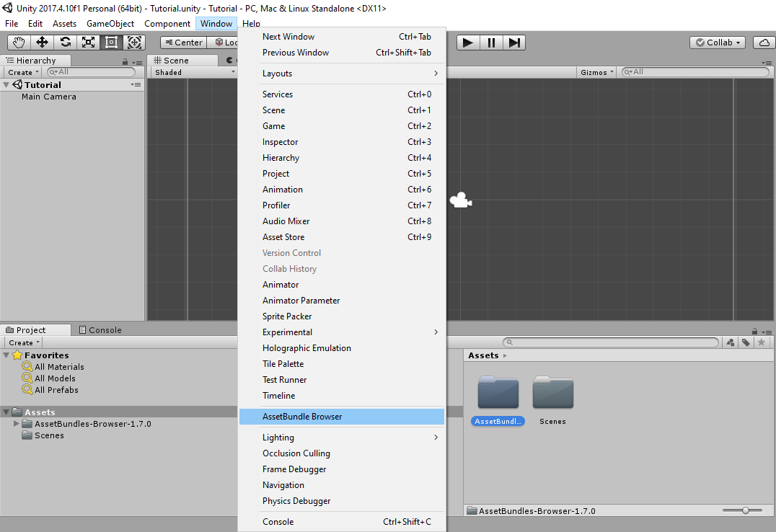The width and height of the screenshot is (776, 532).
Task: Collapse the Favorites tree group
Action: point(6,355)
